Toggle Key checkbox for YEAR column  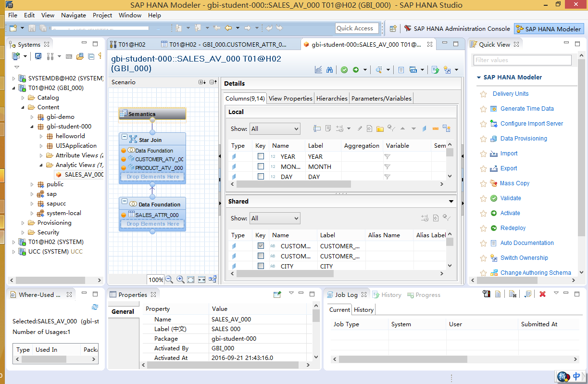click(x=261, y=156)
